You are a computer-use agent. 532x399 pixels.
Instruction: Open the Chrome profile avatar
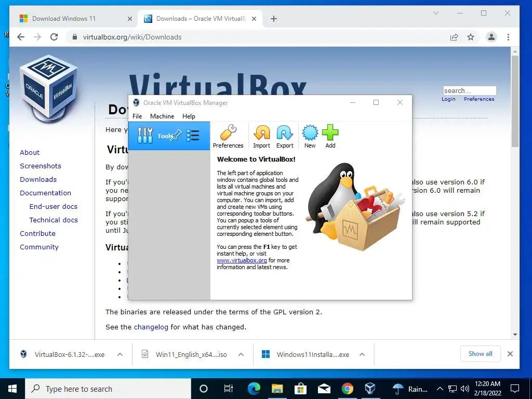point(491,37)
